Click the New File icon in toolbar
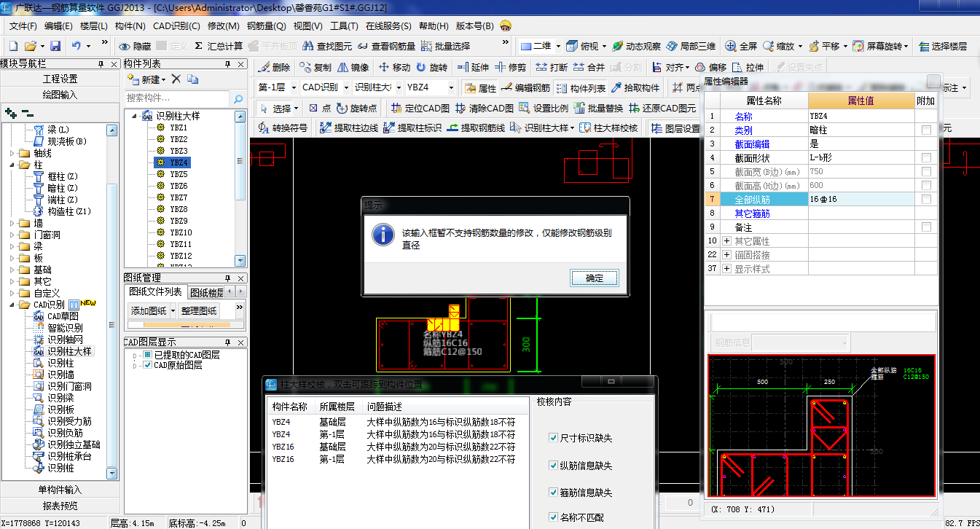The image size is (980, 529). pos(12,45)
